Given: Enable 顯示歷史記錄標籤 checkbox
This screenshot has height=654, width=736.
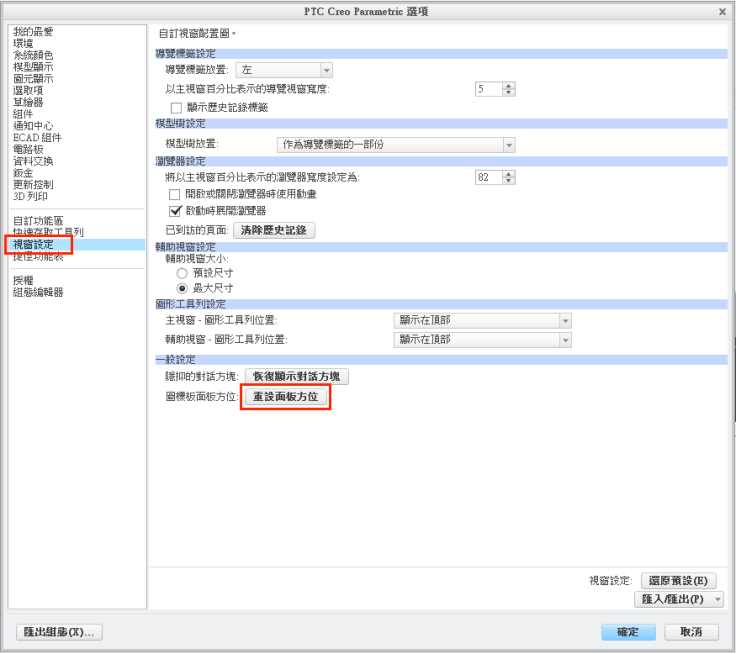Looking at the screenshot, I should pos(178,107).
